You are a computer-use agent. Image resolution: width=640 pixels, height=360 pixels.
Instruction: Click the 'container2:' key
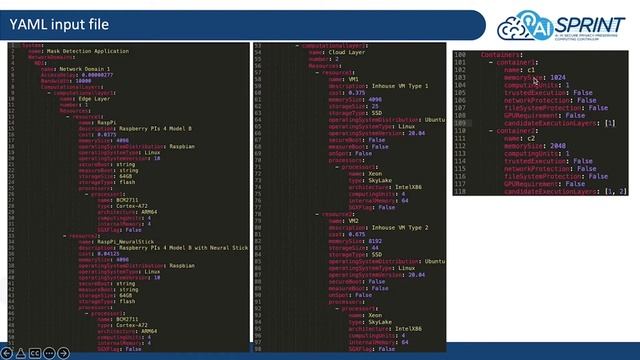517,131
